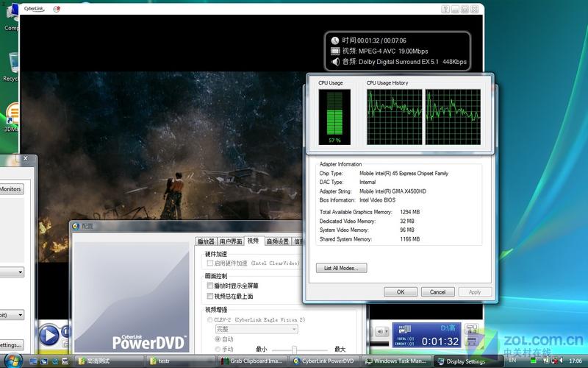Click the left CPU Usage History graph
The width and height of the screenshot is (588, 368).
[395, 117]
